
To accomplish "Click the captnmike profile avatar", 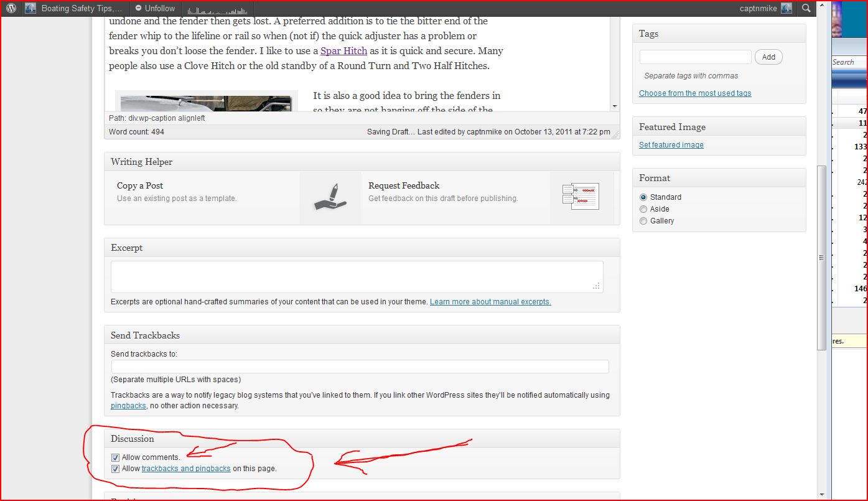I will tap(786, 9).
